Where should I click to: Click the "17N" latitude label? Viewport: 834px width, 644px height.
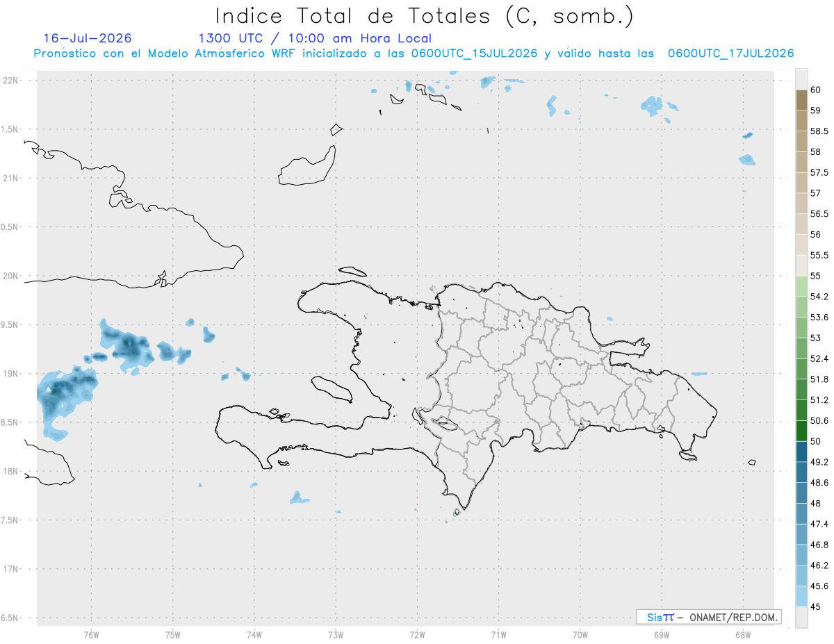[10, 569]
